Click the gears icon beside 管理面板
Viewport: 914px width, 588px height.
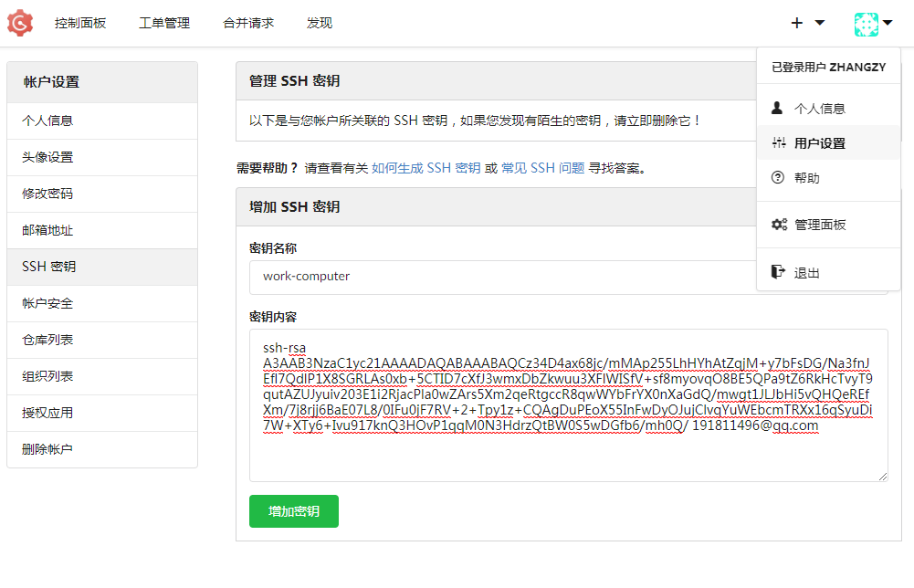779,225
